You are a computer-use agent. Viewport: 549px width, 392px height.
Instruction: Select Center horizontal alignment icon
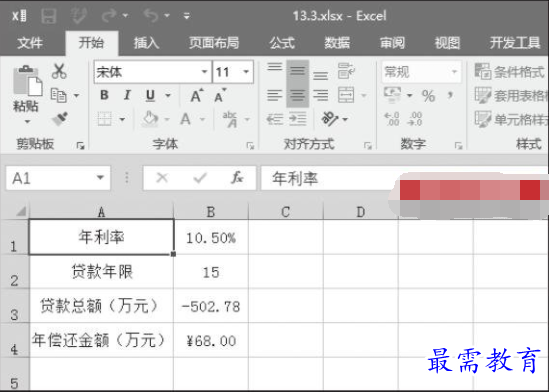(x=298, y=95)
